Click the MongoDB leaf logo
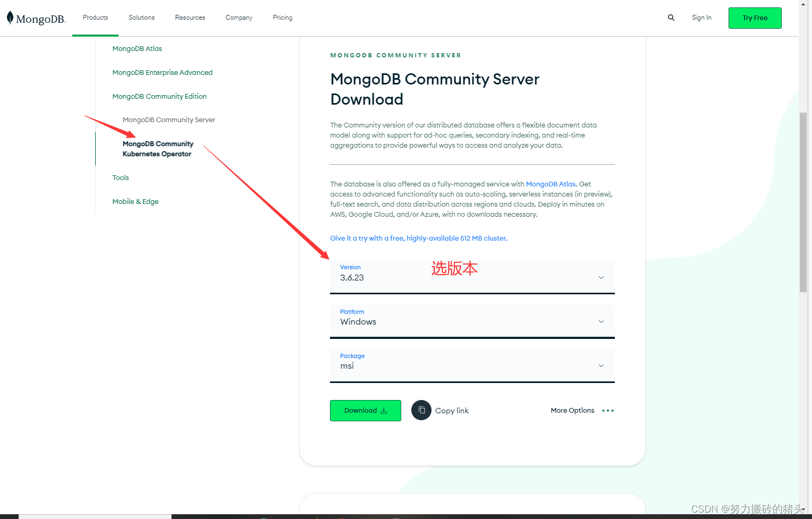The height and width of the screenshot is (519, 812). 10,17
